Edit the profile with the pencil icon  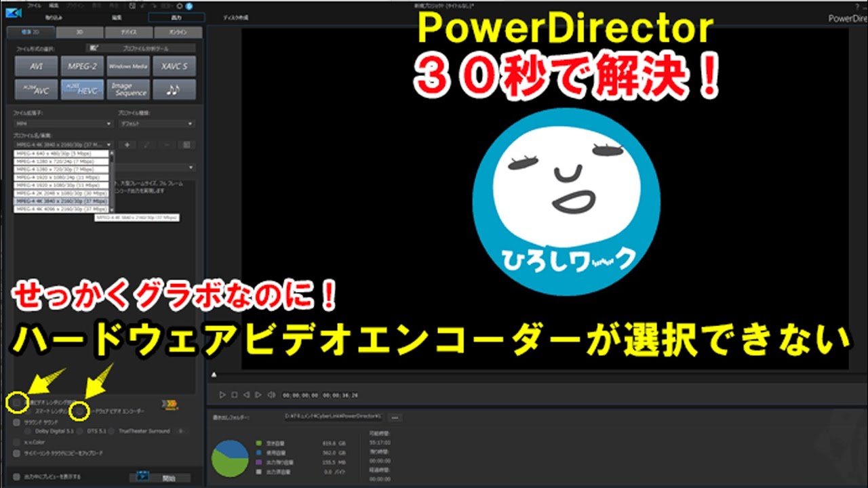tap(146, 144)
